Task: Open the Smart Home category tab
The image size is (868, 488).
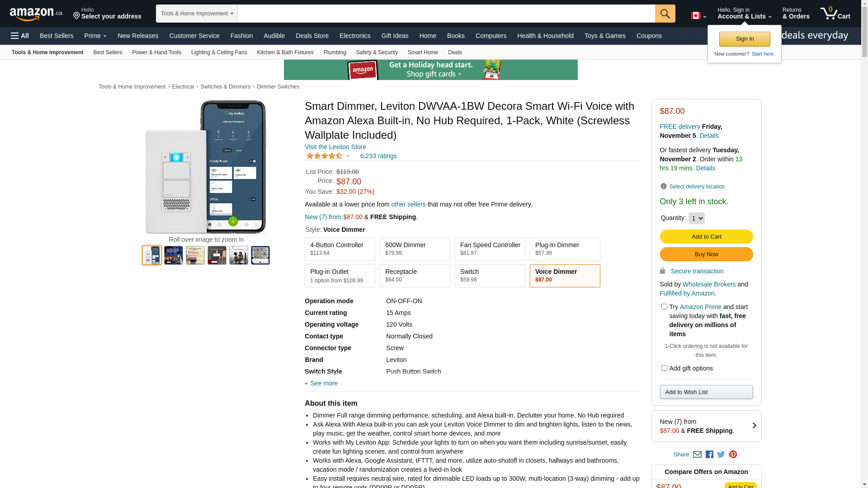Action: pos(423,52)
